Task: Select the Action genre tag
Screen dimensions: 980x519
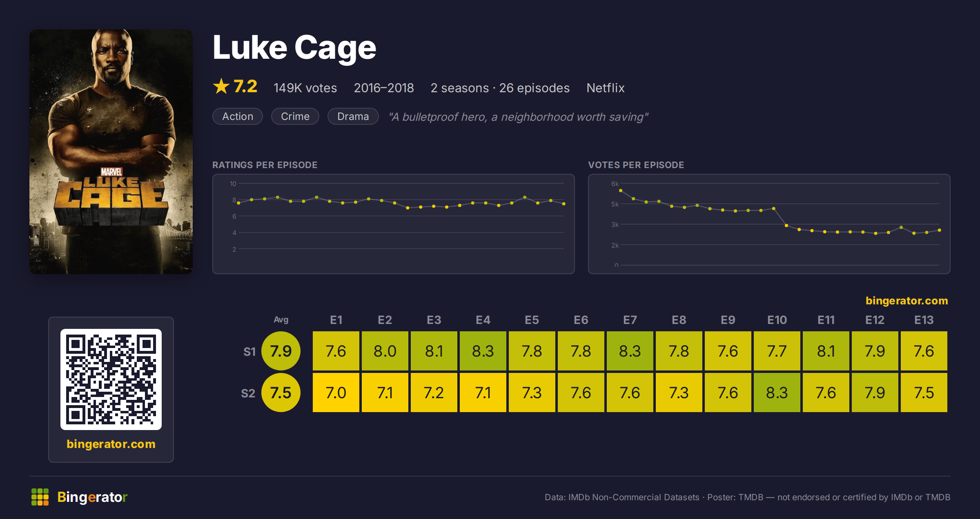Action: 238,116
